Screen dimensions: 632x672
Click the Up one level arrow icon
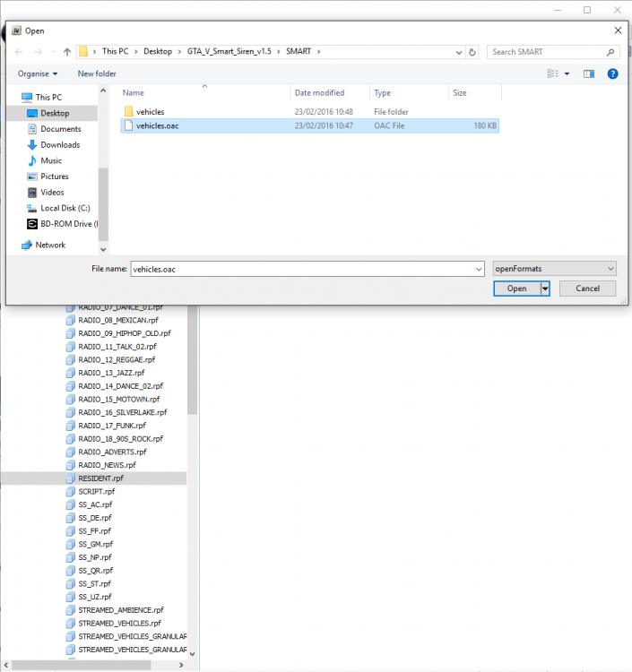point(67,52)
